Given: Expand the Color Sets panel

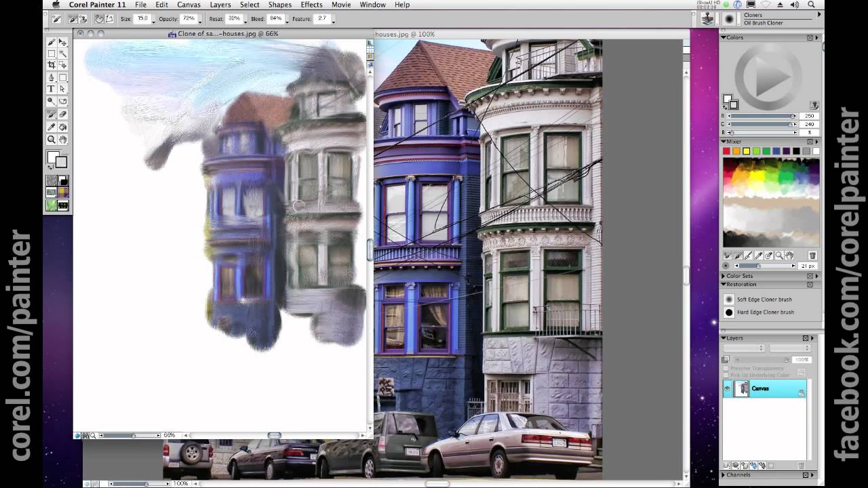Looking at the screenshot, I should click(x=723, y=276).
